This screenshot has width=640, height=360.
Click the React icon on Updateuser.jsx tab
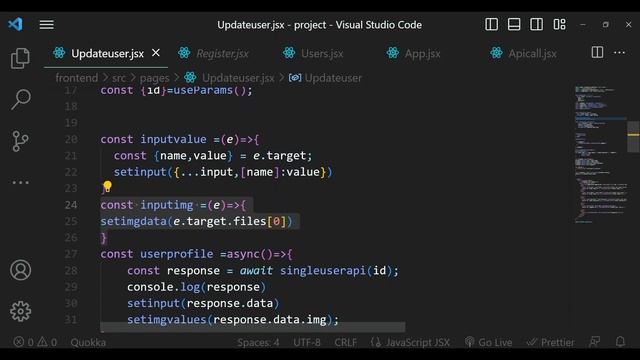click(x=59, y=53)
